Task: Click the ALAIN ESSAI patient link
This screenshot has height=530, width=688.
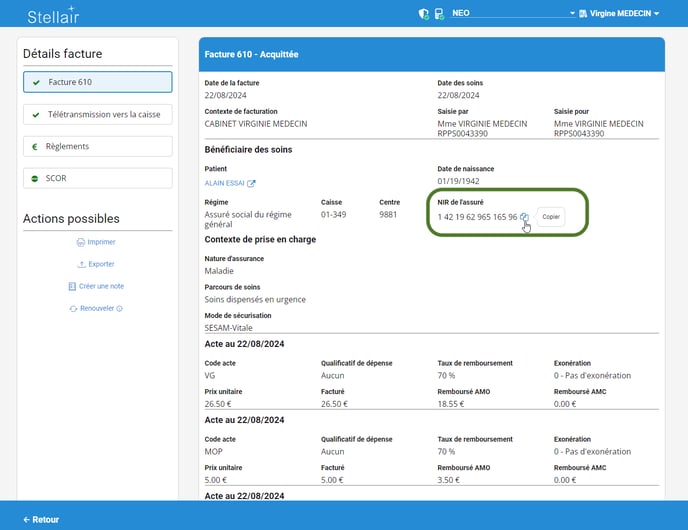Action: pyautogui.click(x=224, y=184)
